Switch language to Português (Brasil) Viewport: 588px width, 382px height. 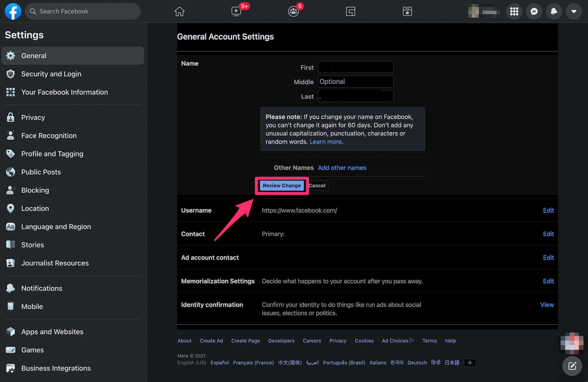pos(344,363)
